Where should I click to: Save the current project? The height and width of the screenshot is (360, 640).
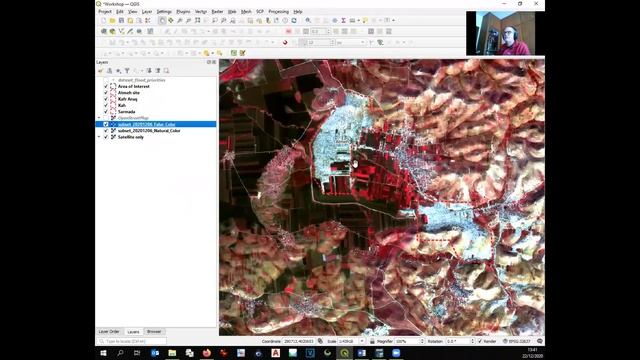tap(121, 20)
